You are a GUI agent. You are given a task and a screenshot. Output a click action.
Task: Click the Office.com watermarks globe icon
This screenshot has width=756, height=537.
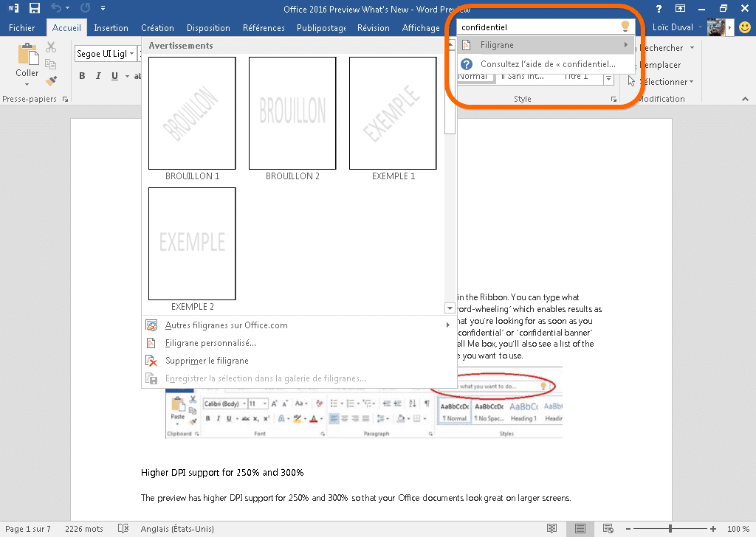[151, 325]
